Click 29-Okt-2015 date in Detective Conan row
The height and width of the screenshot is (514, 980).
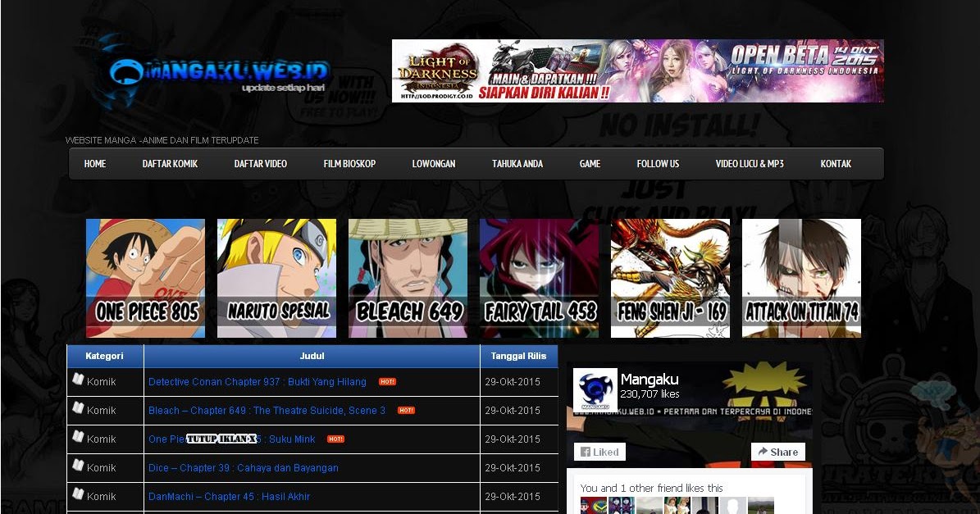coord(513,381)
